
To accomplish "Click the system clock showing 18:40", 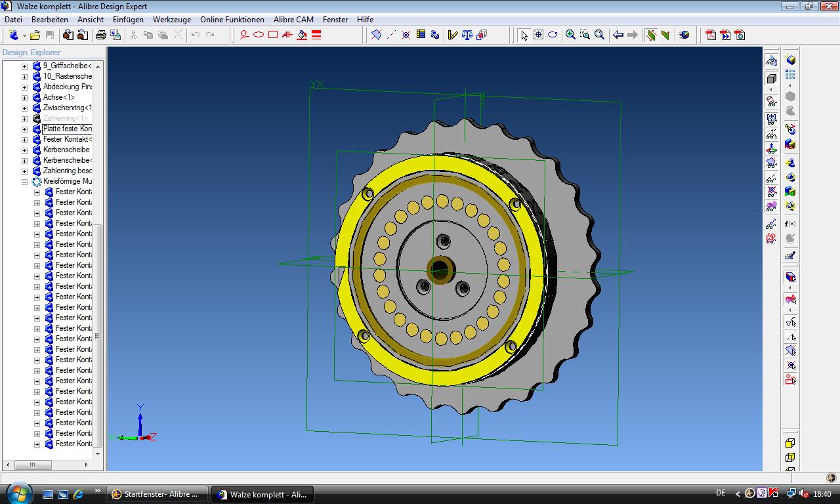I will point(822,493).
